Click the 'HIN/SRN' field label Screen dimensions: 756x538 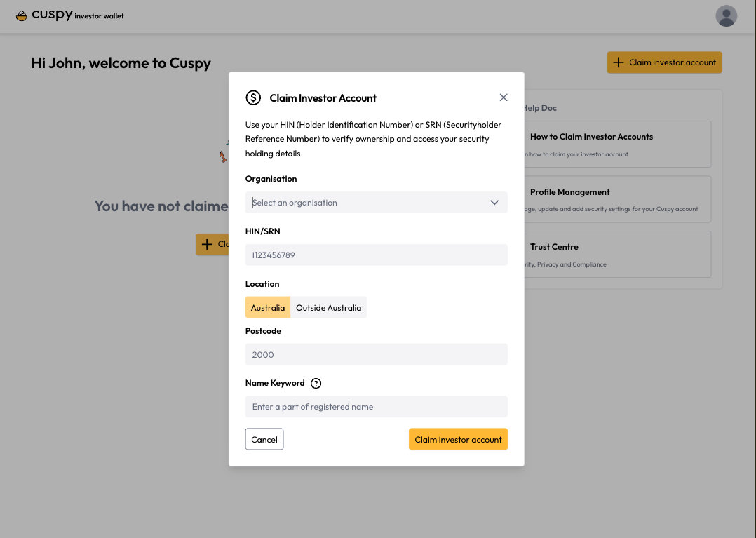[x=263, y=231]
